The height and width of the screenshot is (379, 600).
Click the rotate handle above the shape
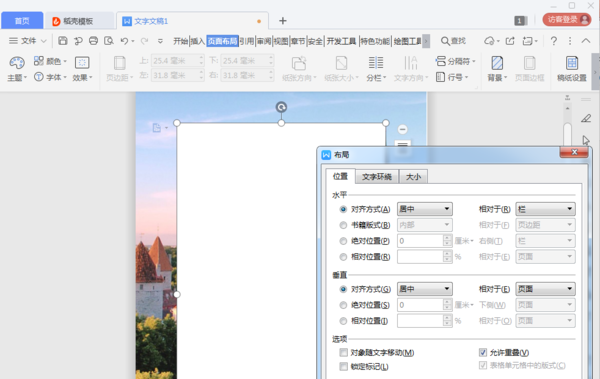click(281, 107)
